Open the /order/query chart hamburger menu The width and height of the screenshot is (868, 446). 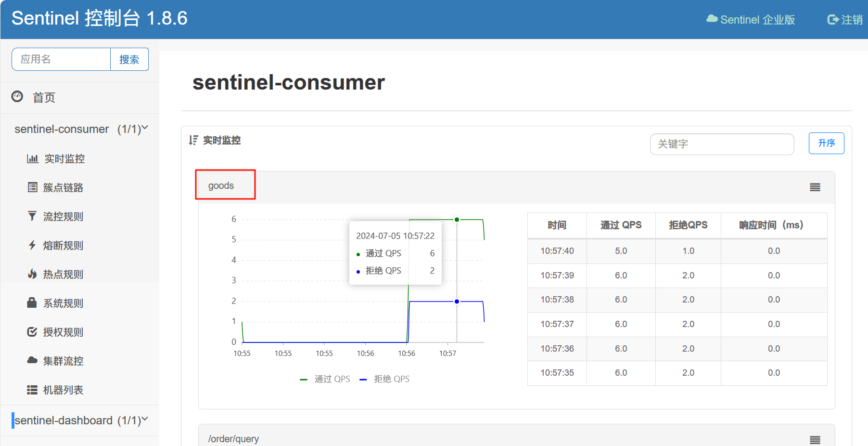(x=815, y=440)
